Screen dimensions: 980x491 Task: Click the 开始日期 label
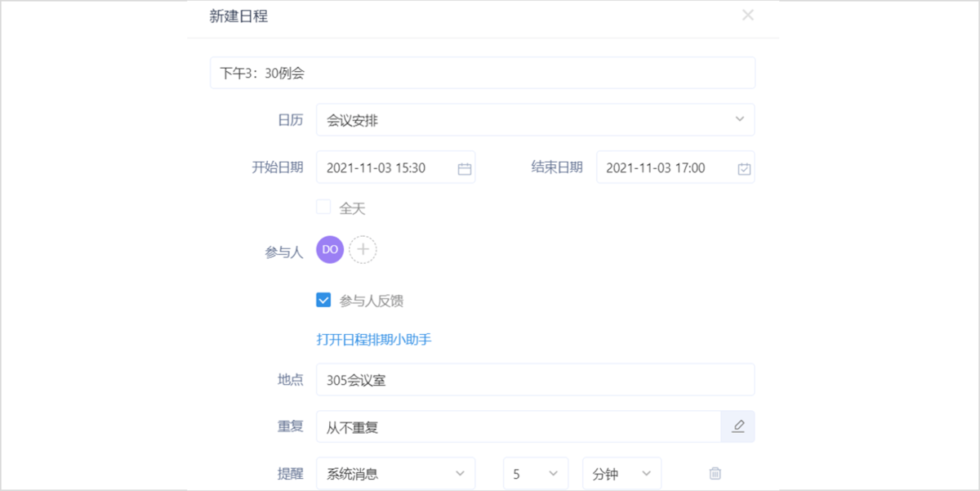point(278,167)
